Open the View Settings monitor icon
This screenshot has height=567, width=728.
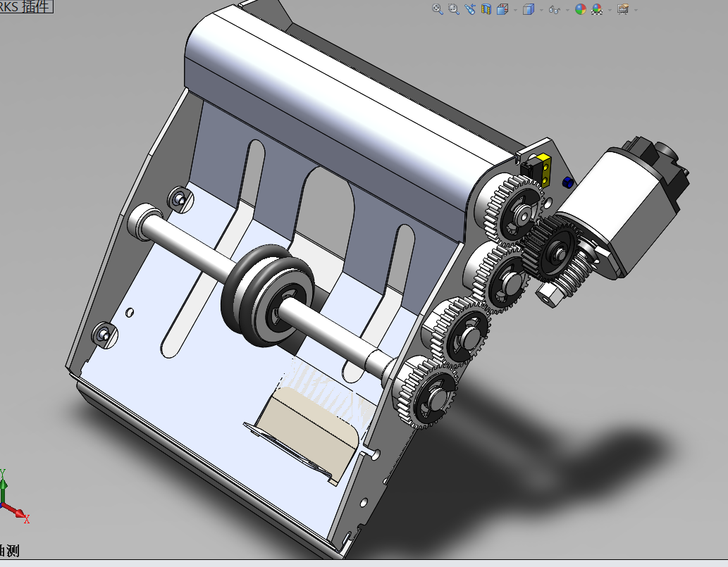point(623,9)
